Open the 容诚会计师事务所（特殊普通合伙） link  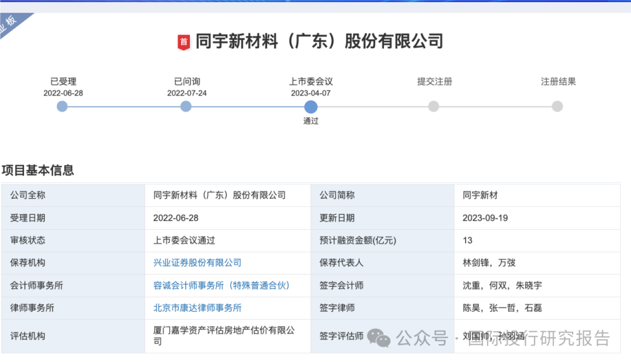click(221, 286)
